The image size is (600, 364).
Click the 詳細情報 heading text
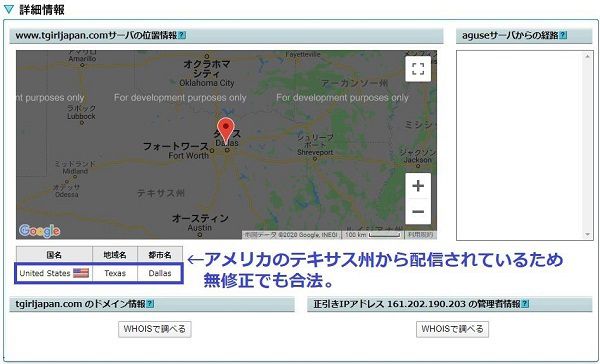[42, 10]
